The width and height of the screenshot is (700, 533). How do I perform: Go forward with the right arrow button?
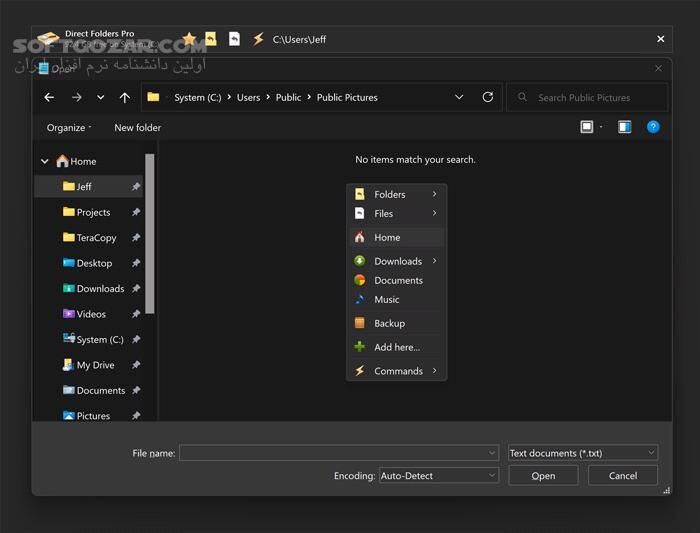pyautogui.click(x=77, y=97)
